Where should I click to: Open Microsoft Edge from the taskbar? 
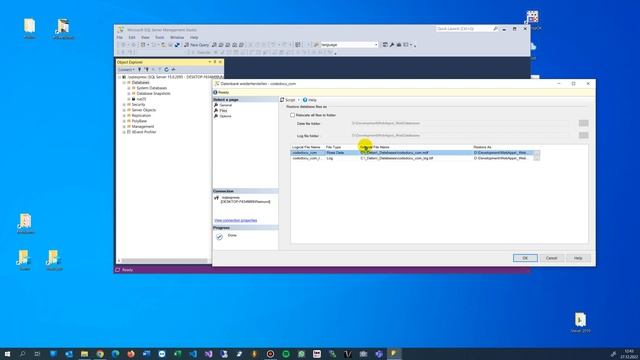(116, 354)
